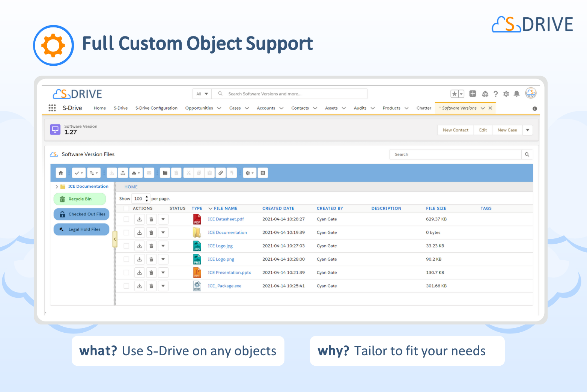
Task: Open the ICE Logo.png file link
Action: tap(221, 259)
